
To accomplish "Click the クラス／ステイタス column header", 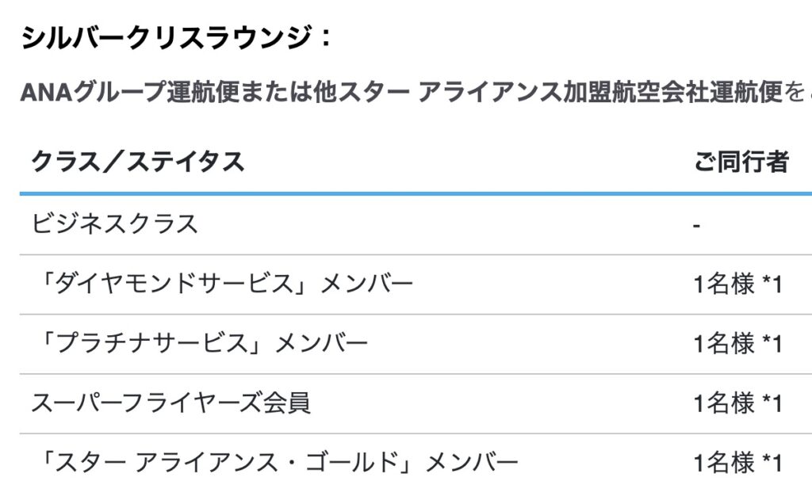I will click(x=137, y=162).
